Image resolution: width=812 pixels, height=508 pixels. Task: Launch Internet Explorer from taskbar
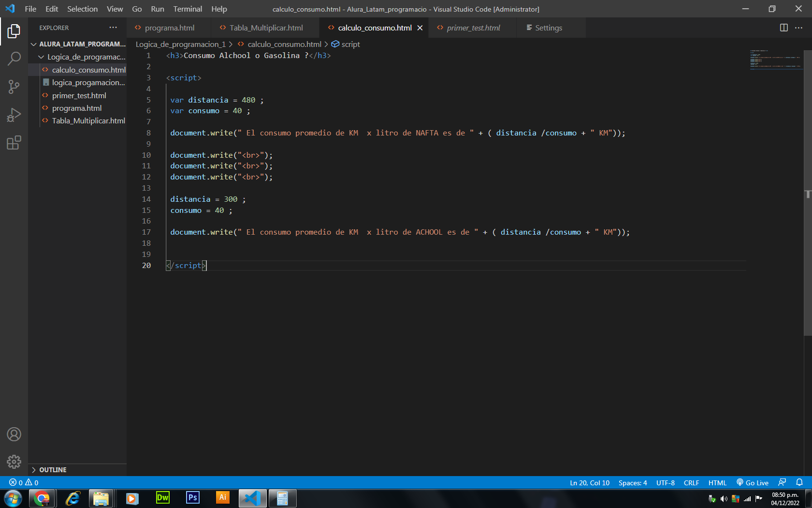click(x=72, y=498)
